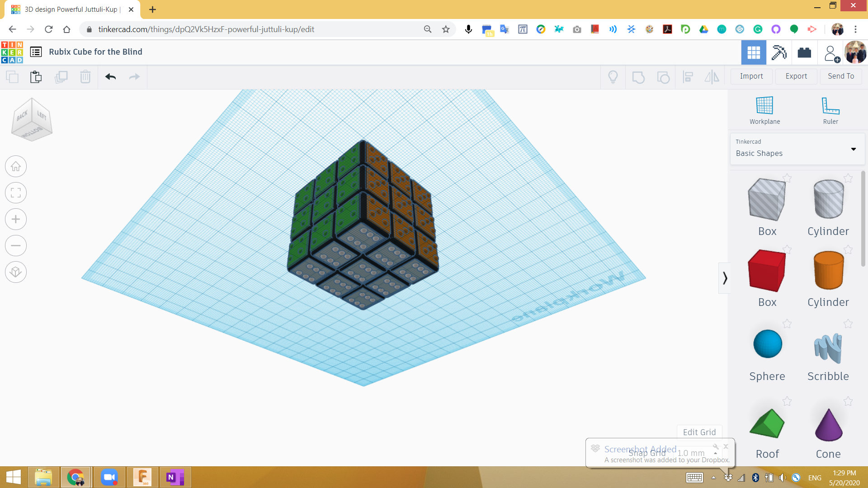Click the Copy toolbar icon
The height and width of the screenshot is (488, 868).
[12, 77]
